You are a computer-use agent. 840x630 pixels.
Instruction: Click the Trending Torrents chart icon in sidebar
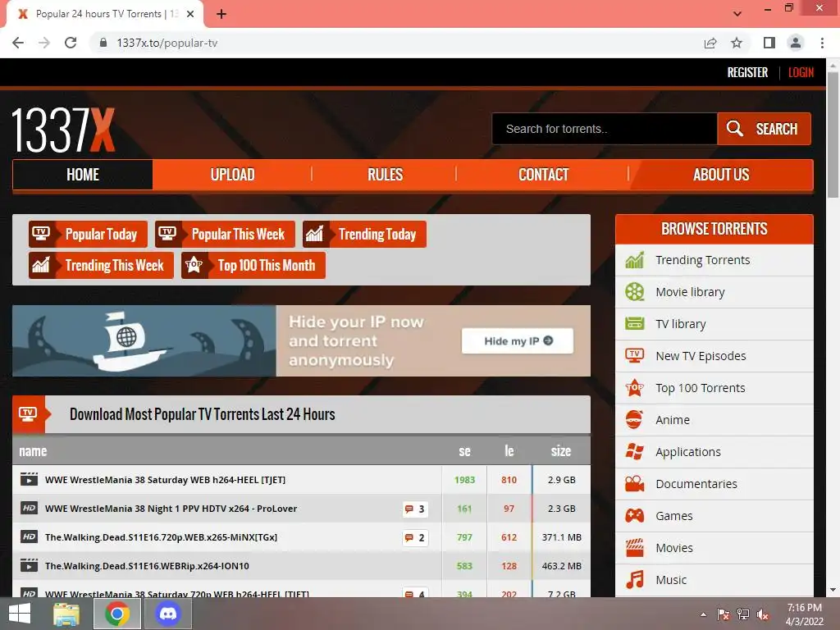tap(635, 260)
